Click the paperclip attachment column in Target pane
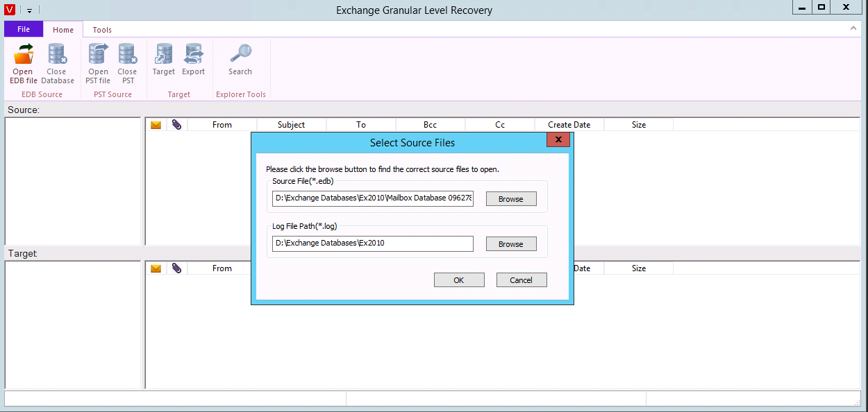The height and width of the screenshot is (412, 868). point(177,268)
